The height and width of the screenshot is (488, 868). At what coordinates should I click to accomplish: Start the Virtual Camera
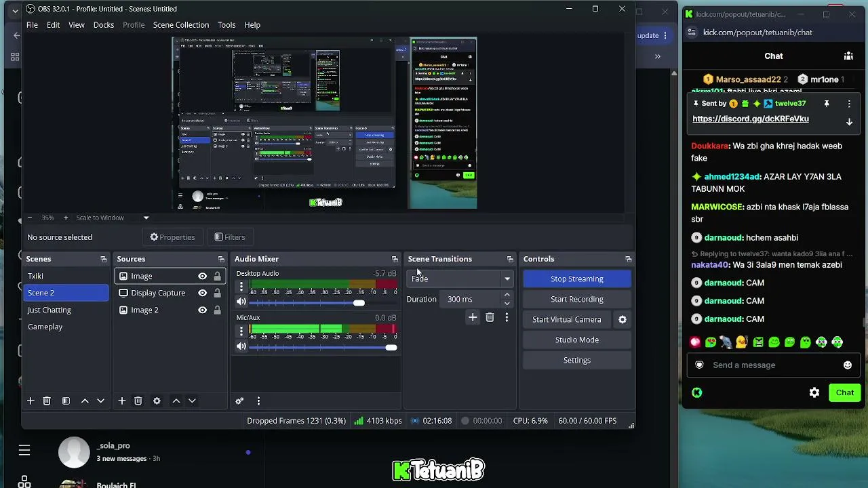click(567, 319)
